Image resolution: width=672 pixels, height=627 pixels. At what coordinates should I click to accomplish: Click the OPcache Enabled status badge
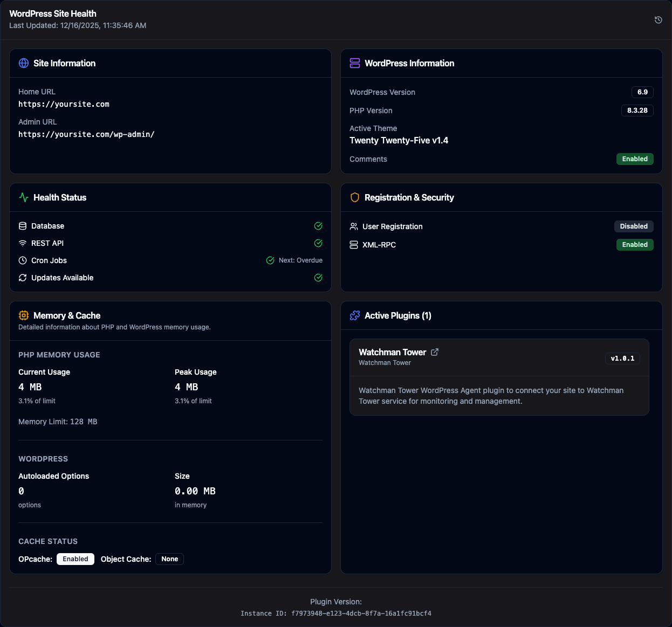pyautogui.click(x=75, y=559)
